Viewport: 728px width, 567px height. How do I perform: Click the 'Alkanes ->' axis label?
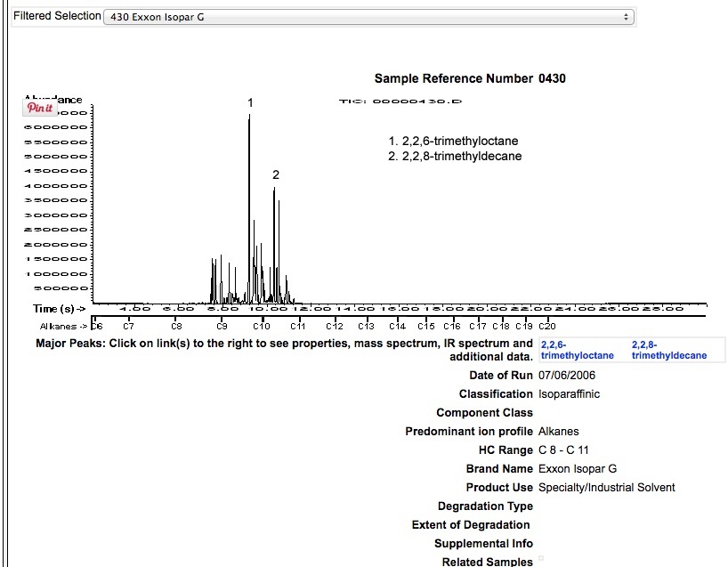coord(63,327)
